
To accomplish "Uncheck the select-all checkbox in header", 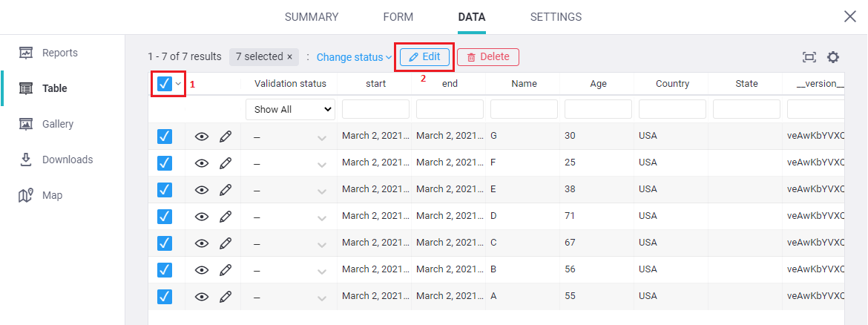I will click(165, 84).
